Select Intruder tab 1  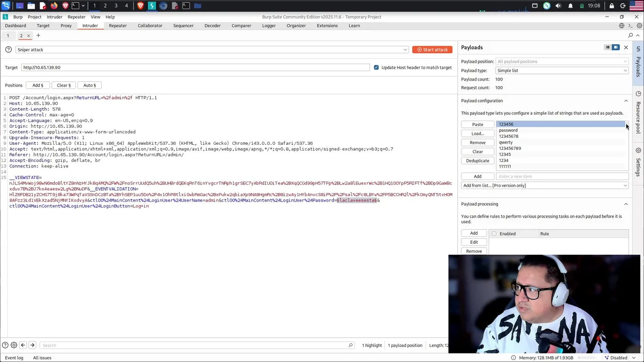8,35
